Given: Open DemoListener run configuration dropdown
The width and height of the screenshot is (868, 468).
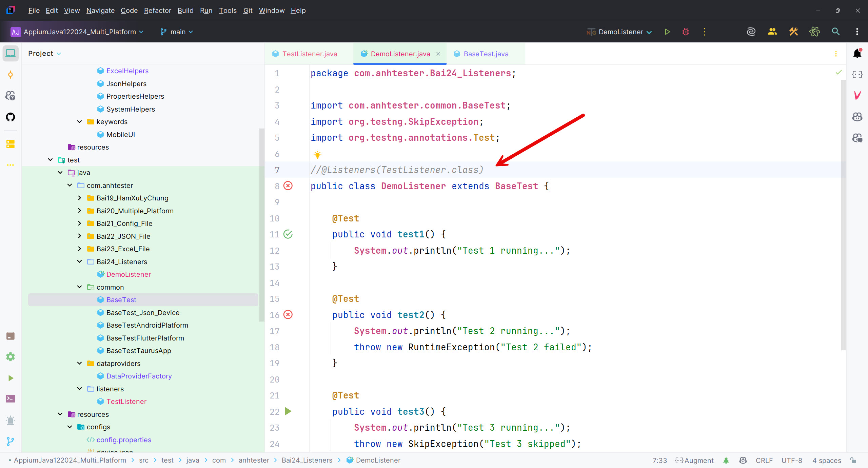Looking at the screenshot, I should (x=619, y=32).
